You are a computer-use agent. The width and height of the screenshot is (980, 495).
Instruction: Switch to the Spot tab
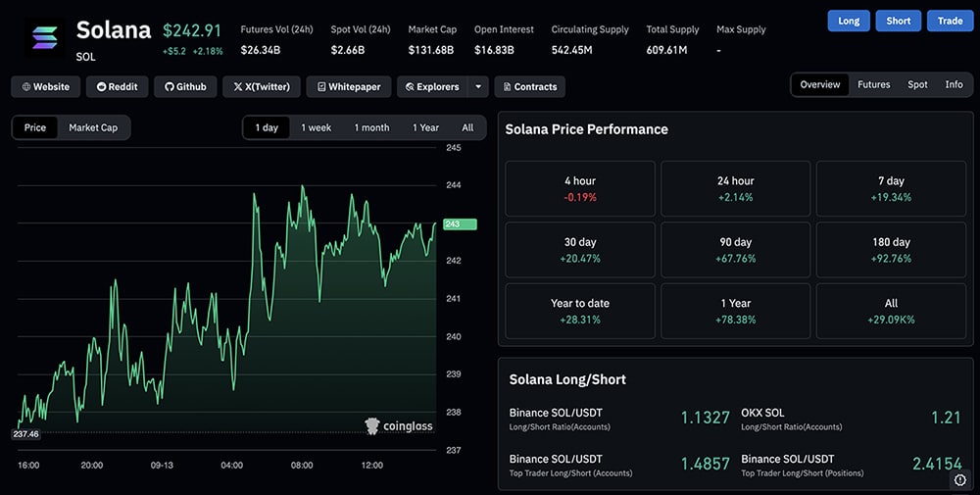point(917,84)
